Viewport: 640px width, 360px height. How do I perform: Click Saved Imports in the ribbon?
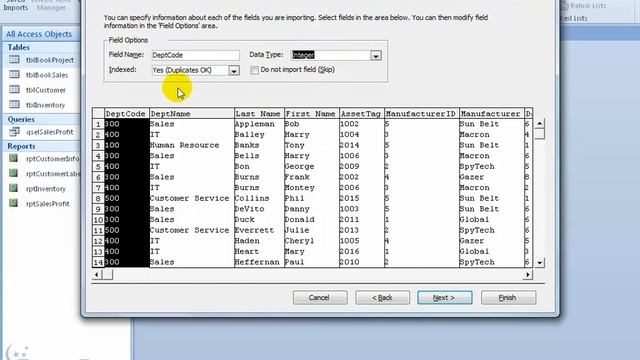pyautogui.click(x=16, y=5)
